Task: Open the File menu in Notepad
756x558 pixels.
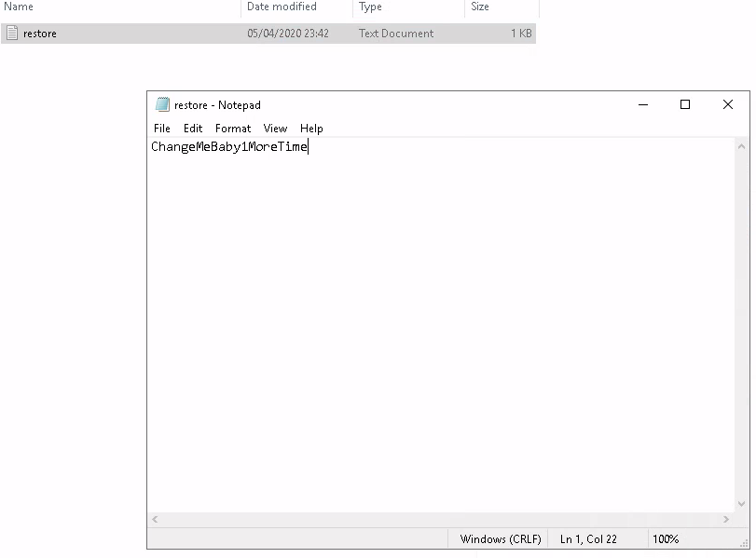Action: point(162,129)
